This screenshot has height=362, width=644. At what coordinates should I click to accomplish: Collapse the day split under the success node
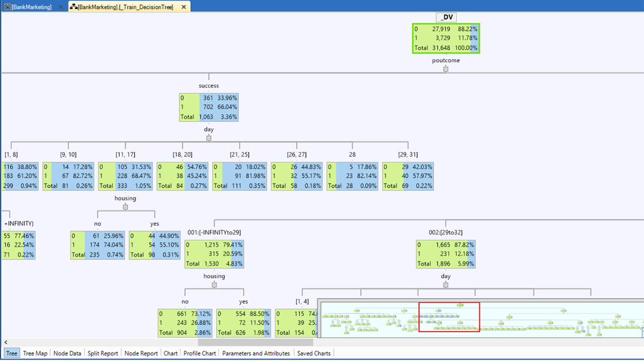click(208, 137)
